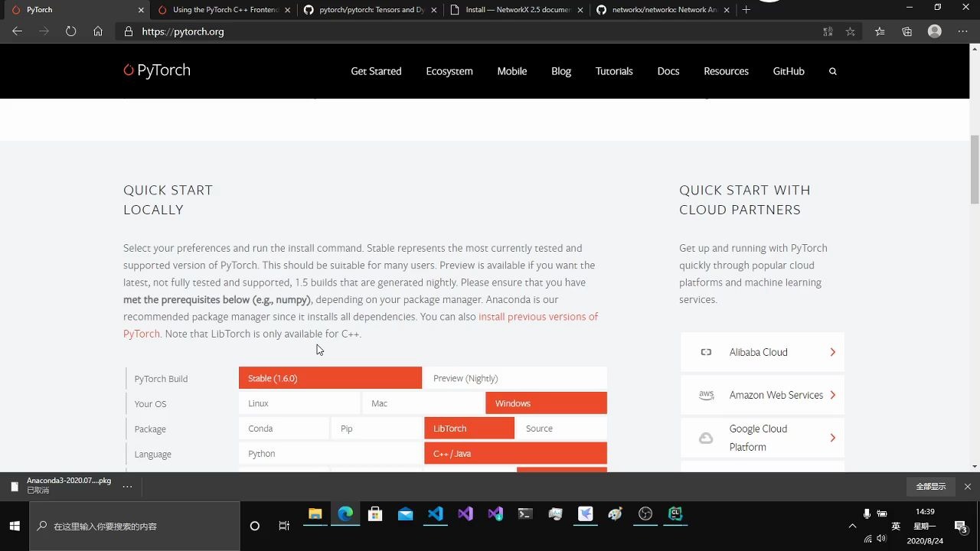Select Stable (1.6.0) PyTorch build
980x551 pixels.
point(330,378)
